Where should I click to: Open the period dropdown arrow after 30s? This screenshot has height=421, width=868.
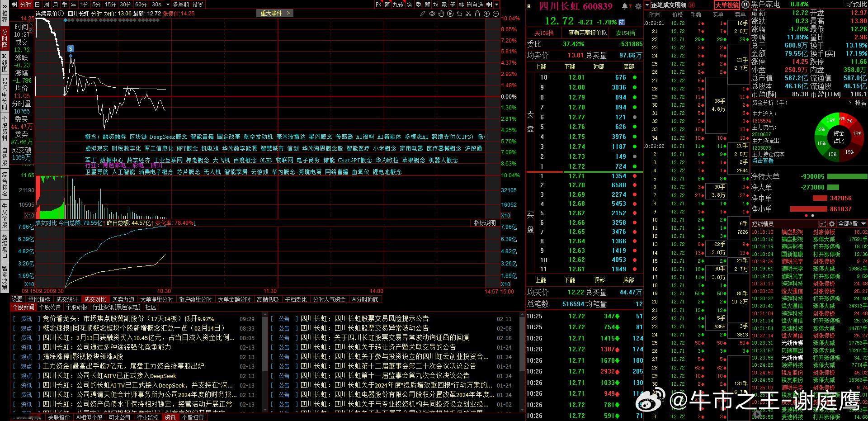(x=168, y=5)
